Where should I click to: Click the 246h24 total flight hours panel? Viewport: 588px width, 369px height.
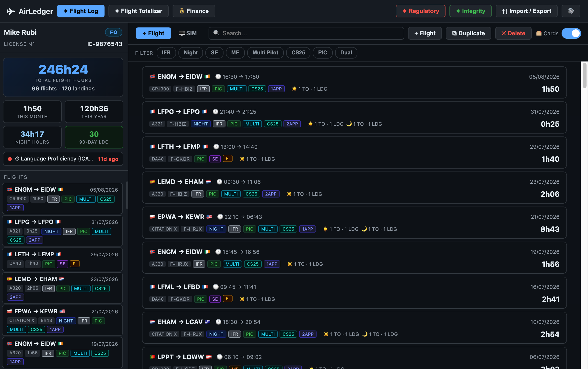point(63,77)
